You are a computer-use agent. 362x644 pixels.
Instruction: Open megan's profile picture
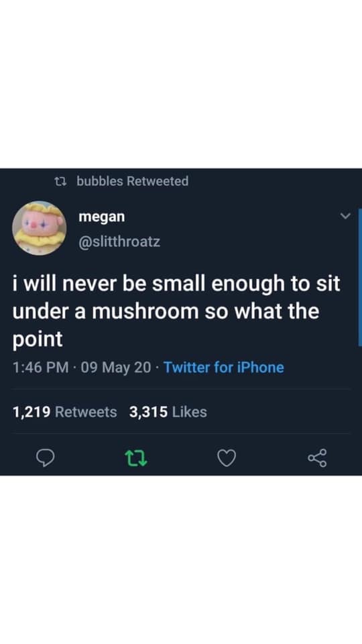[40, 228]
